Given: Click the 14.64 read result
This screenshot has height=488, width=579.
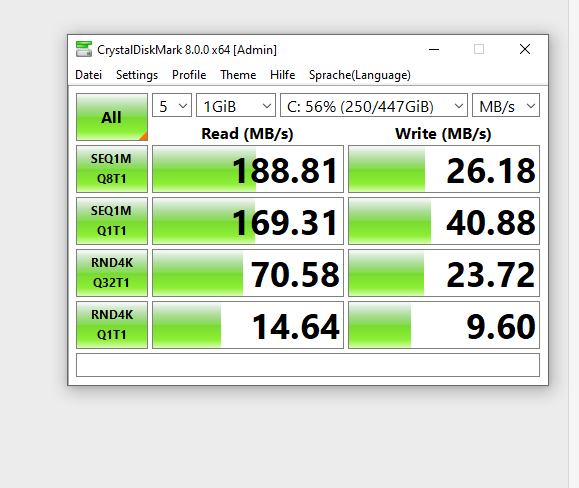Looking at the screenshot, I should click(x=248, y=325).
